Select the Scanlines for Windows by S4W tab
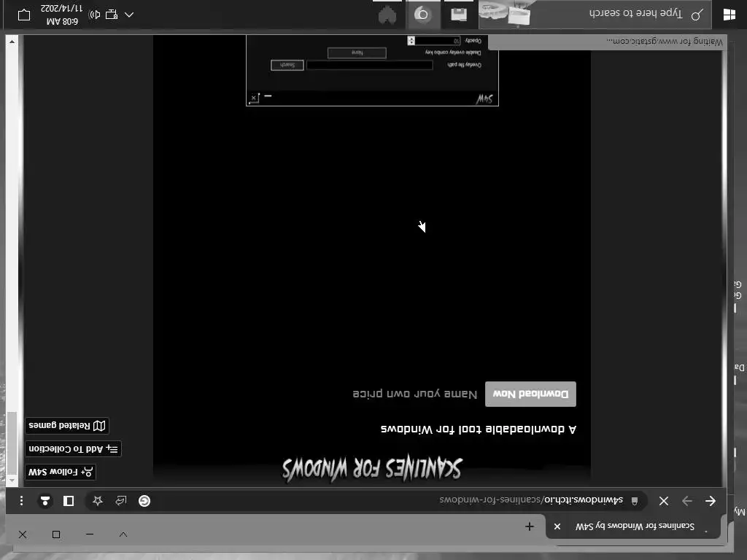 pos(632,526)
